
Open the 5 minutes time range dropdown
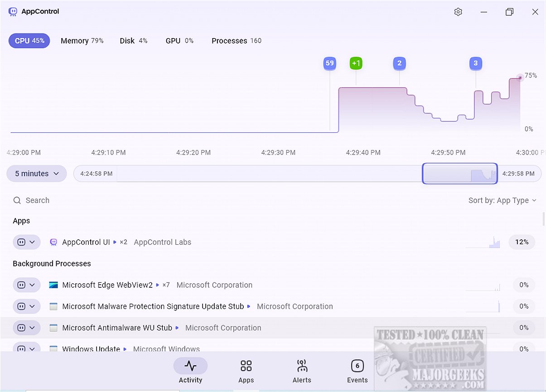coord(37,174)
